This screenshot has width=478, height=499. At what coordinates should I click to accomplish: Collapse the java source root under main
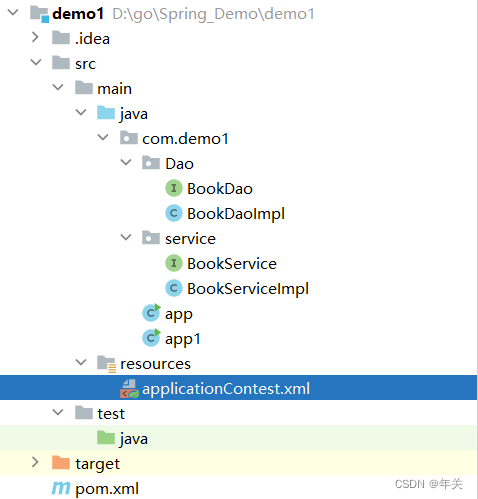pyautogui.click(x=81, y=112)
